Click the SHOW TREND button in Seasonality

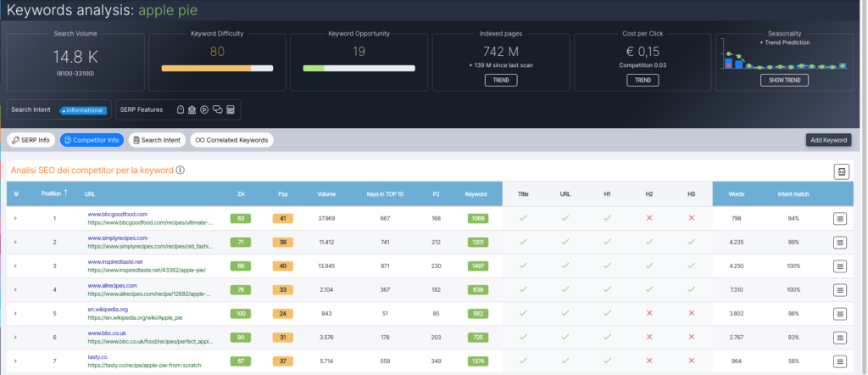(x=784, y=81)
